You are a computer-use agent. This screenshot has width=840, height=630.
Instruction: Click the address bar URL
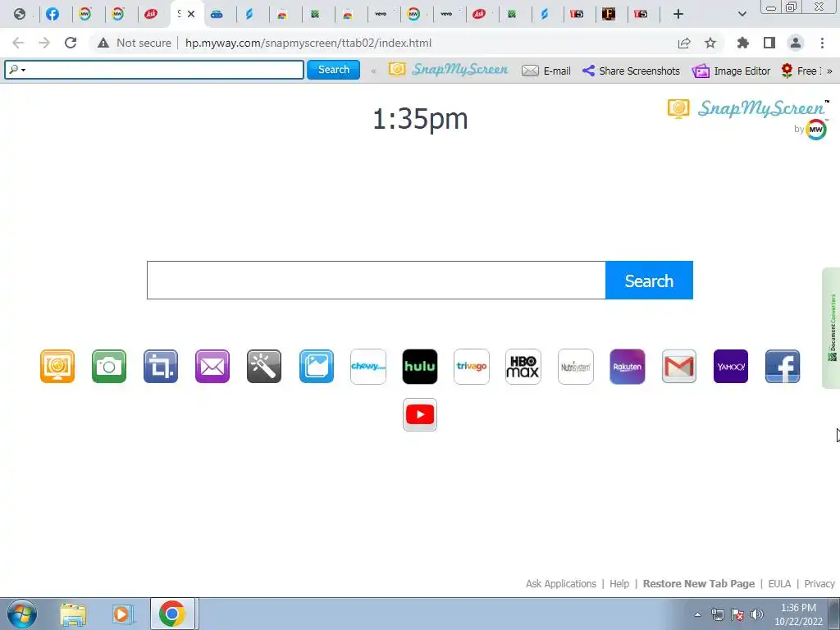[x=308, y=43]
